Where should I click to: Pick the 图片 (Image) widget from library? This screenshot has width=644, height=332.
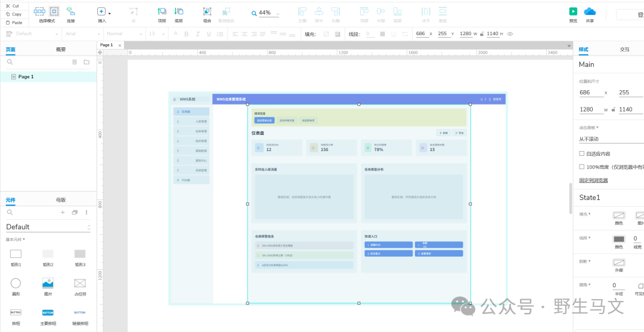click(48, 283)
